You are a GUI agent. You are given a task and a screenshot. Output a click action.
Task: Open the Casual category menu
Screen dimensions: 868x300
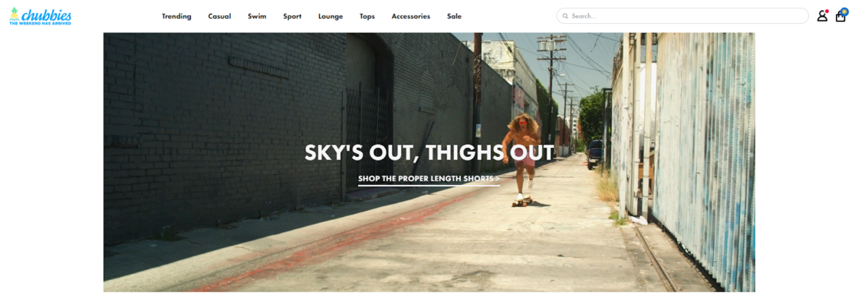click(219, 16)
